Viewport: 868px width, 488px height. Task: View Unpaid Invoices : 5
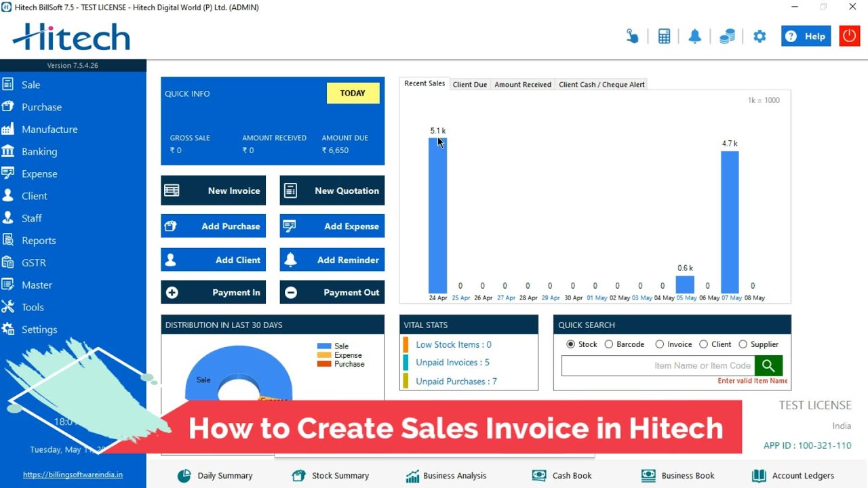452,363
